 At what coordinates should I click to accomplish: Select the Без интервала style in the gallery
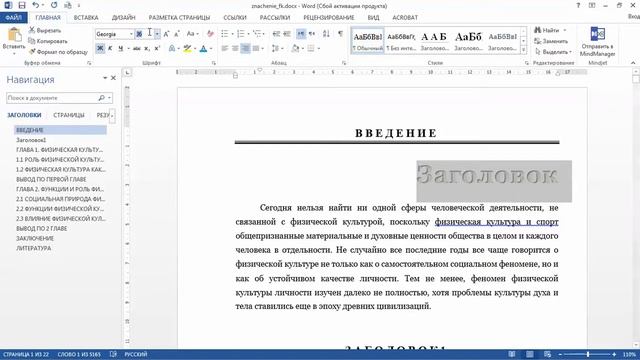point(401,41)
